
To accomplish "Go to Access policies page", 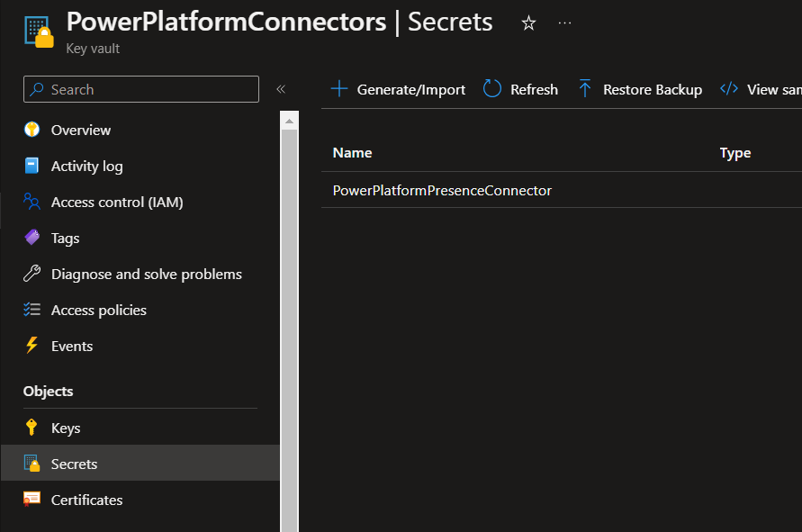I will point(98,310).
